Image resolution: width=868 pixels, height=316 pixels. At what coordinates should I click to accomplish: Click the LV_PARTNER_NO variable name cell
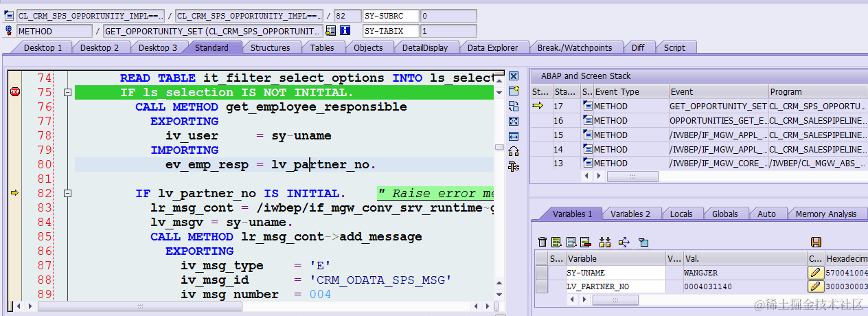pos(615,286)
